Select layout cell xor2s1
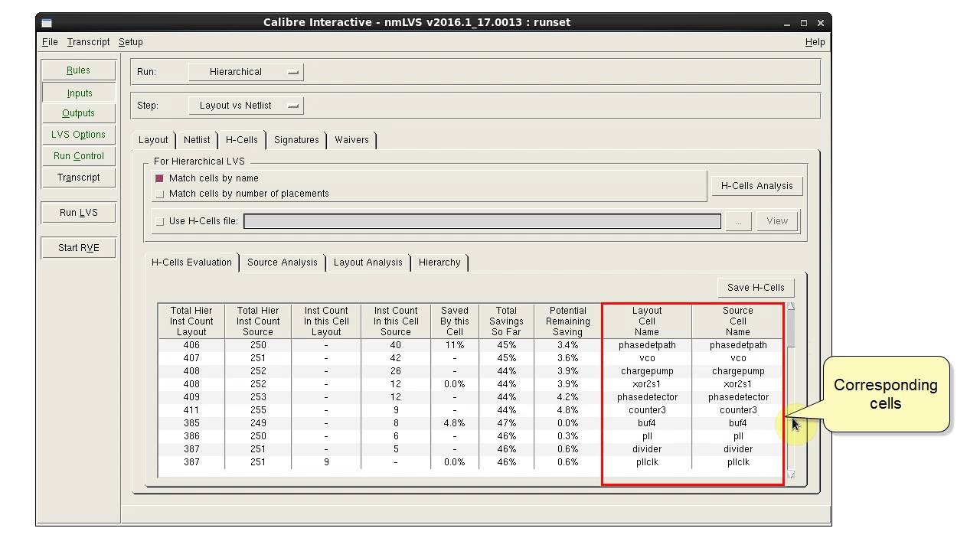Viewport: 980px width, 551px height. (x=647, y=384)
